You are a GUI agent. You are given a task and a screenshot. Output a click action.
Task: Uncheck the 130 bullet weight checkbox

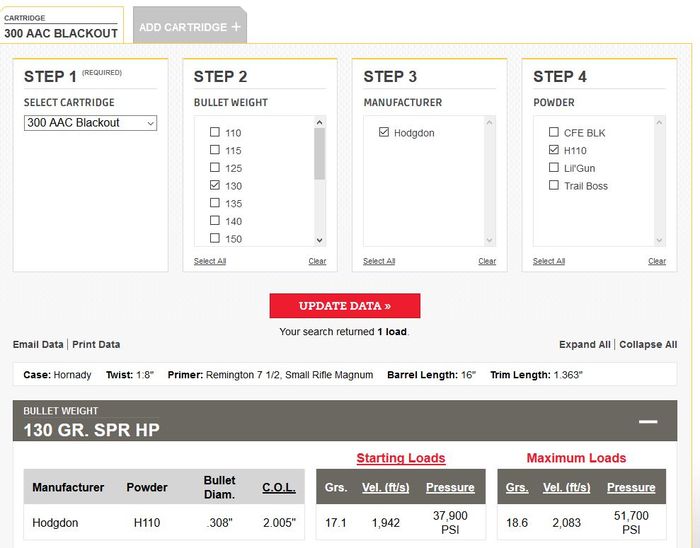214,186
